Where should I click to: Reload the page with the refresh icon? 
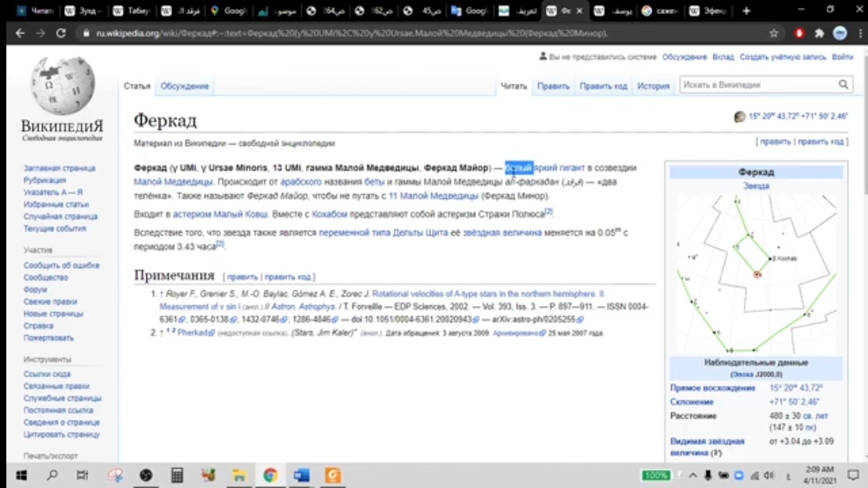(x=61, y=33)
